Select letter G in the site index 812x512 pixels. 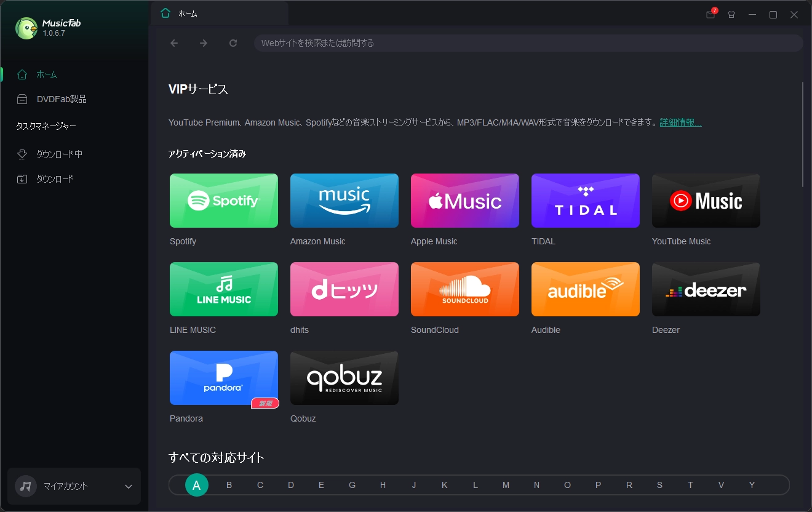352,485
